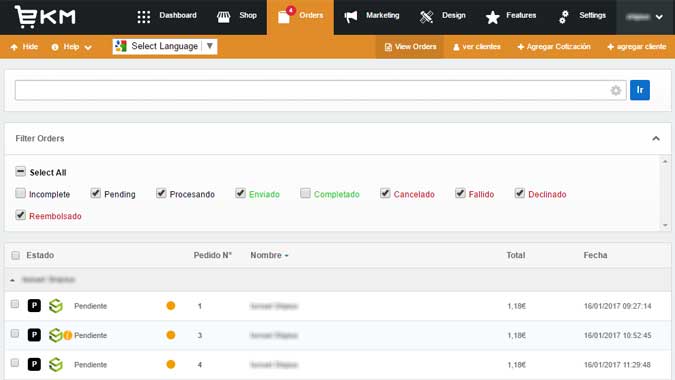Click the orange status dot for order 3
The height and width of the screenshot is (380, 675).
pyautogui.click(x=170, y=335)
